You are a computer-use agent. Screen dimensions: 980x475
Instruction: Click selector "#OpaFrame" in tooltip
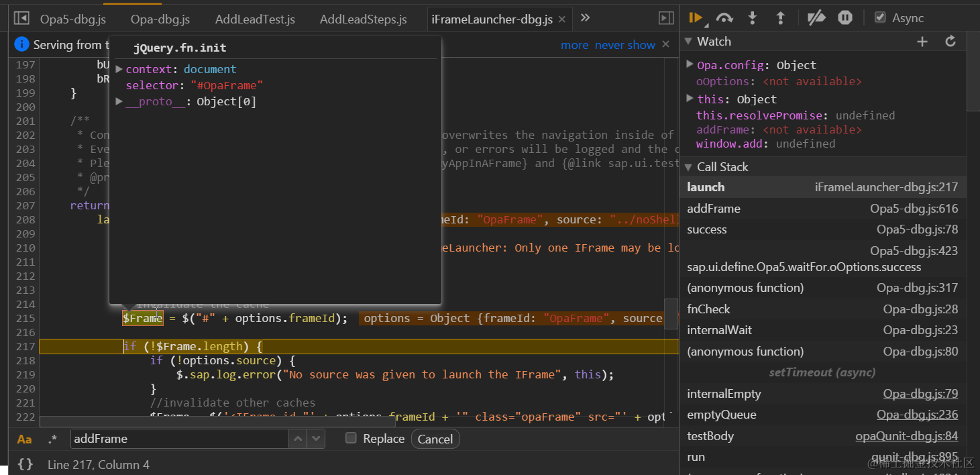point(194,85)
